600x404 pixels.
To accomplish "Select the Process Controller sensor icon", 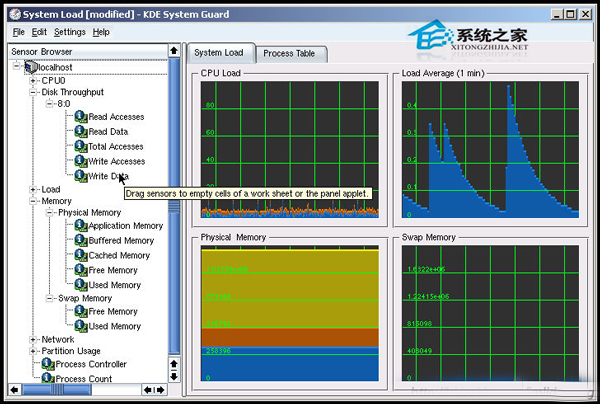I will tap(48, 365).
